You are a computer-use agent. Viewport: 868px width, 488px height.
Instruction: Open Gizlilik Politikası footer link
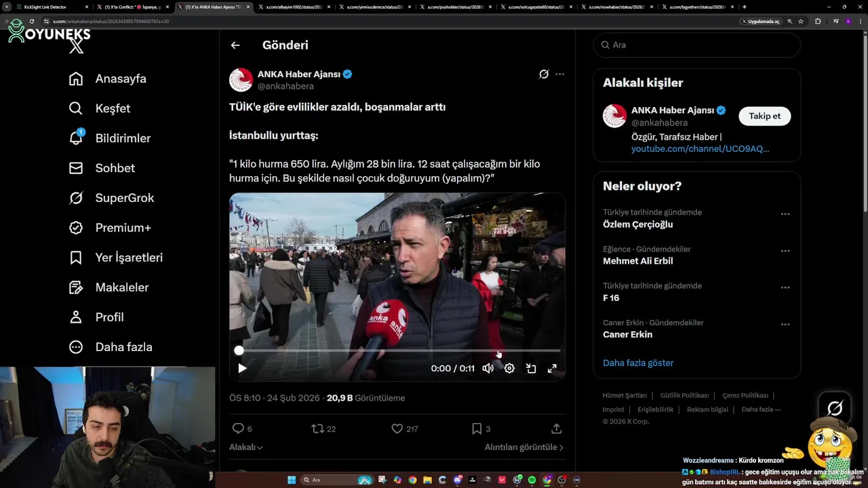684,395
